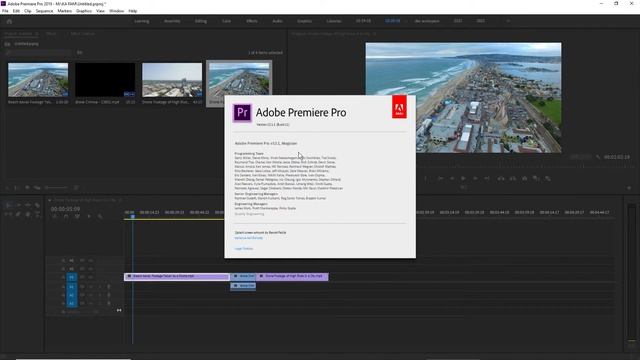This screenshot has height=360, width=640.
Task: Select the black Snow Crimea clip thumbnail
Action: pos(105,80)
